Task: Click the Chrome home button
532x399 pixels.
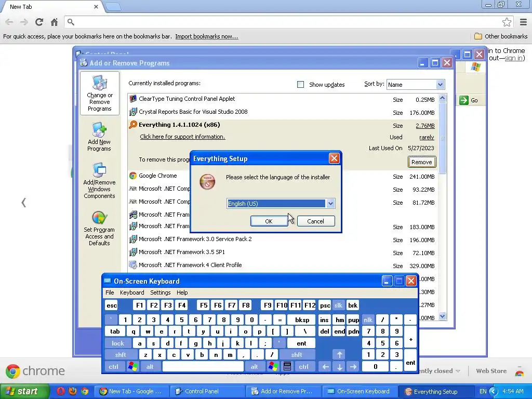Action: point(54,22)
